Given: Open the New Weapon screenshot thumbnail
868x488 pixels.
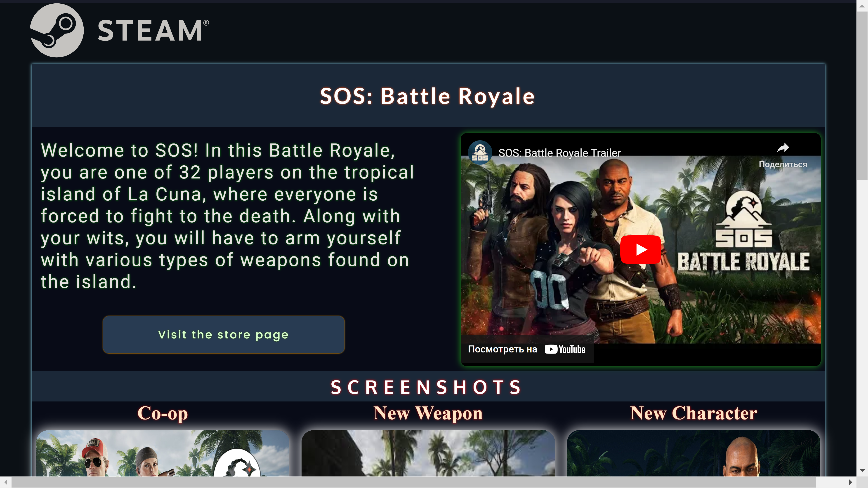Looking at the screenshot, I should coord(428,453).
